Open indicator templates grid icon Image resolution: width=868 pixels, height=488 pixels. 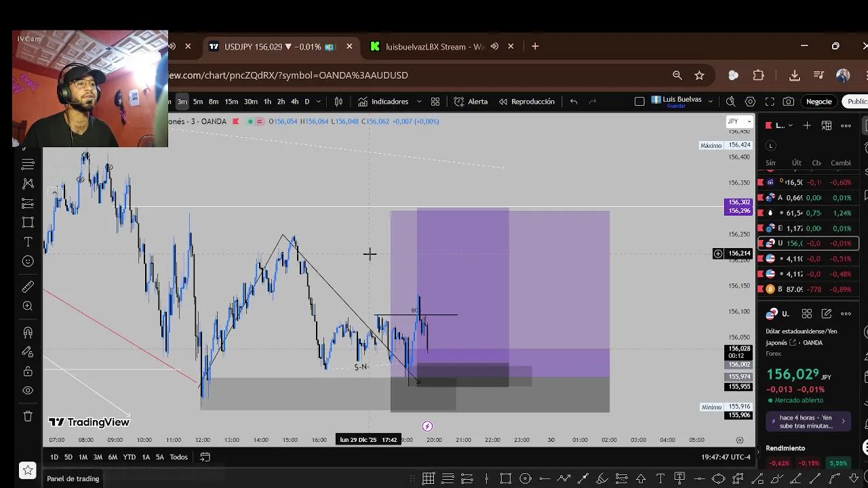[435, 102]
